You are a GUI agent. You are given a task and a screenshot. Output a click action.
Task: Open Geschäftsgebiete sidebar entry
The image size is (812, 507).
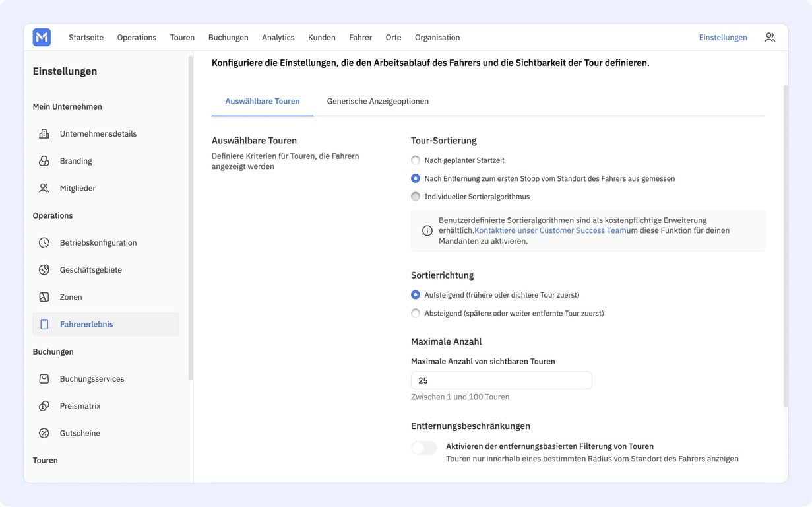106,270
